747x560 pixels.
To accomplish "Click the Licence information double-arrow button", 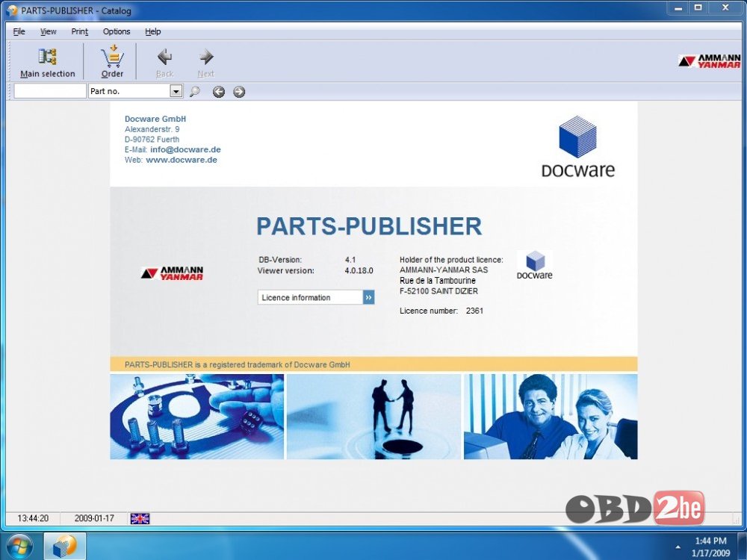I will tap(369, 297).
